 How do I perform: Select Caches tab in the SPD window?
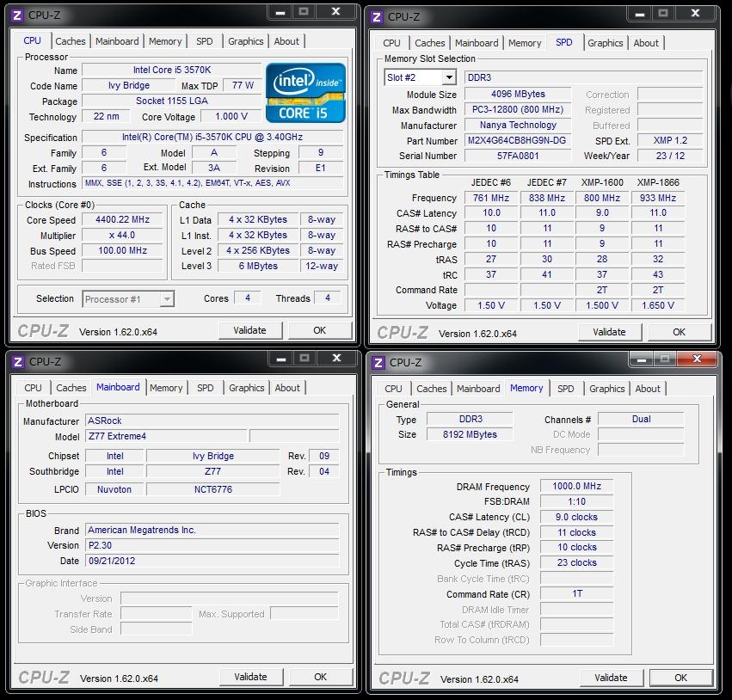tap(429, 43)
